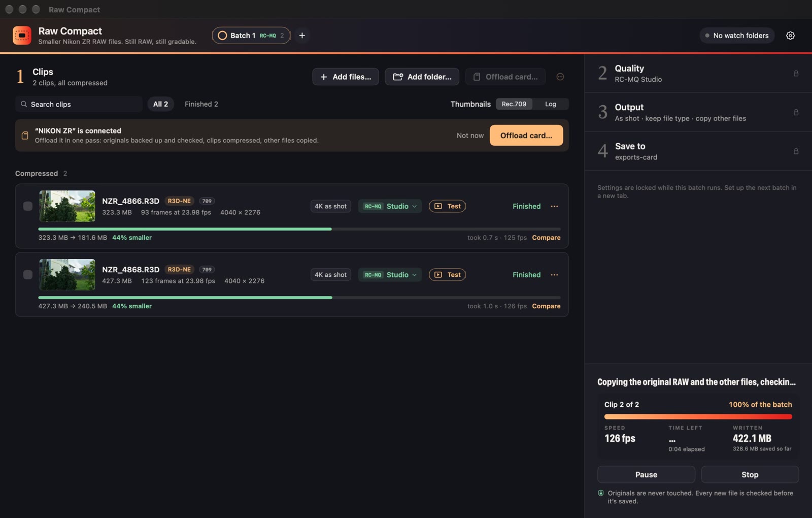Click the lock icon on the Quality step
Viewport: 812px width, 518px height.
pyautogui.click(x=796, y=74)
